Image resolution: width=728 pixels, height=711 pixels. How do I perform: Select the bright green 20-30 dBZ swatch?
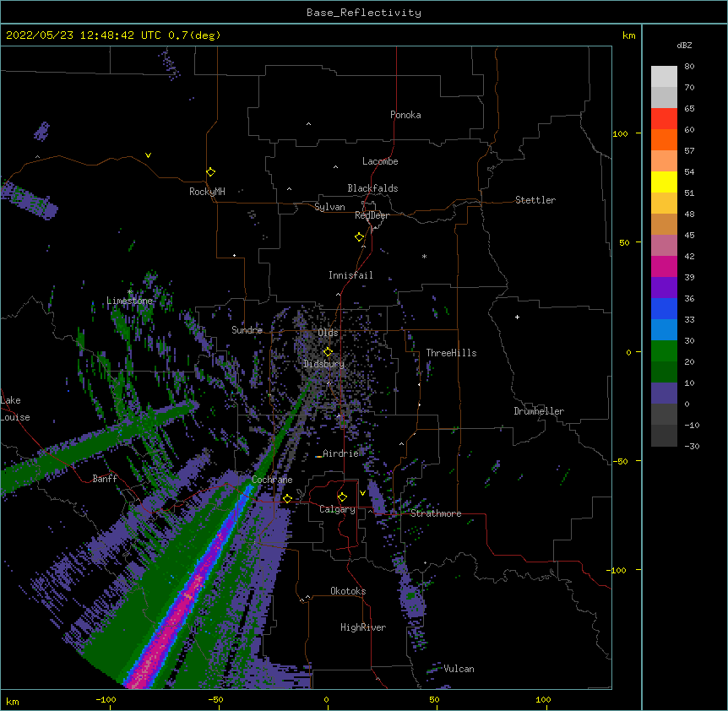(x=664, y=351)
